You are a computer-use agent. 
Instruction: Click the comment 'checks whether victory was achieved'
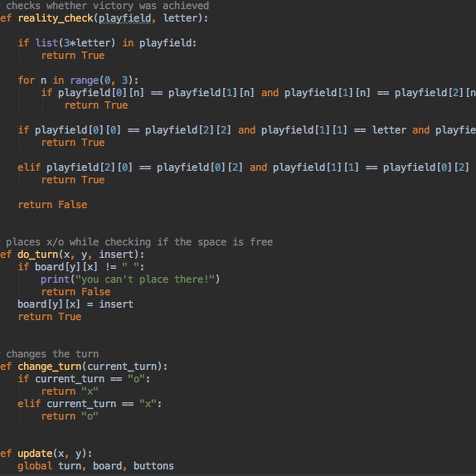click(x=107, y=6)
